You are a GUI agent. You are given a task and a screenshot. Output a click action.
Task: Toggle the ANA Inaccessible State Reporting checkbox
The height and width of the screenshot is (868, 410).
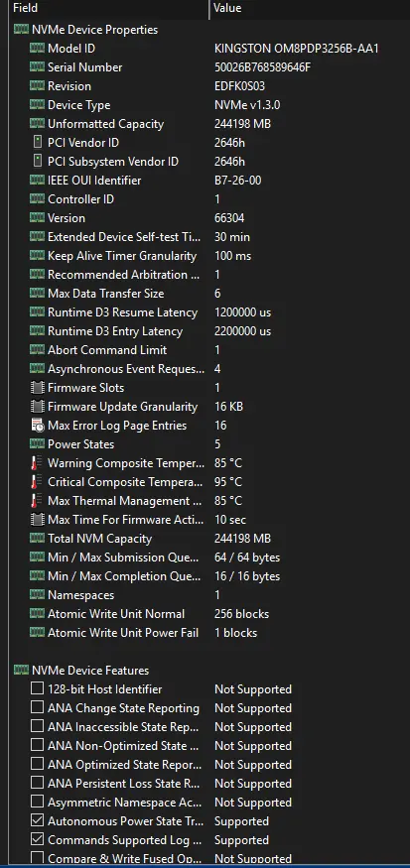(x=37, y=726)
